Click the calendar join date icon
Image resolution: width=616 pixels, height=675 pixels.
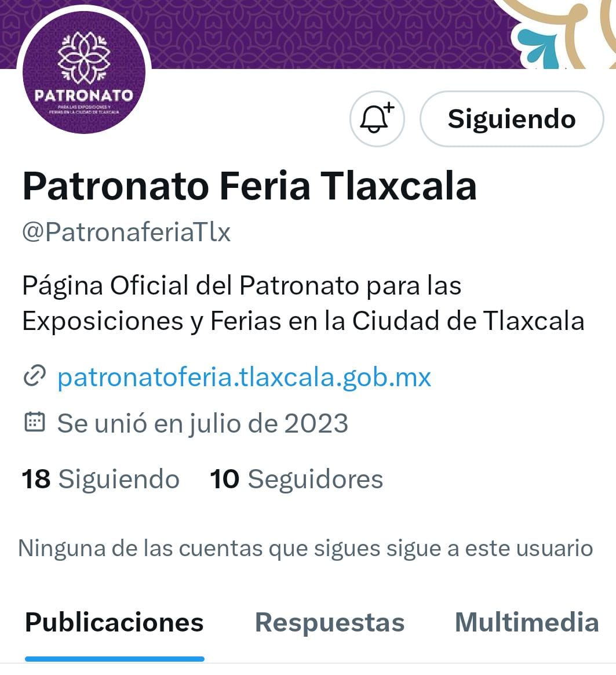[x=34, y=422]
